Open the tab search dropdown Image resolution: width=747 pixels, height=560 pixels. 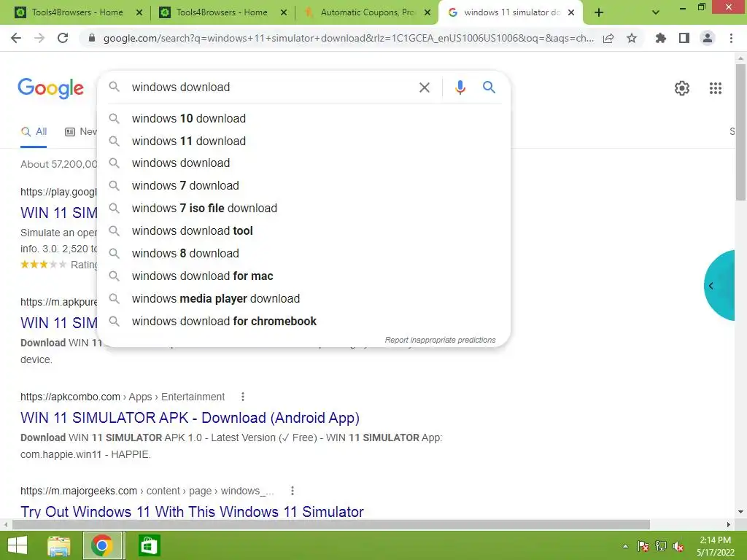(656, 13)
